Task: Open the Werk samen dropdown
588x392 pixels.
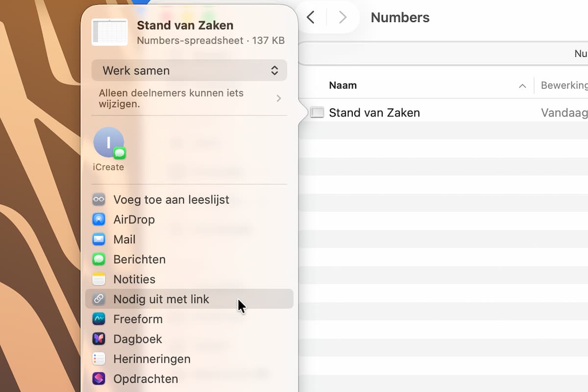Action: click(x=189, y=70)
